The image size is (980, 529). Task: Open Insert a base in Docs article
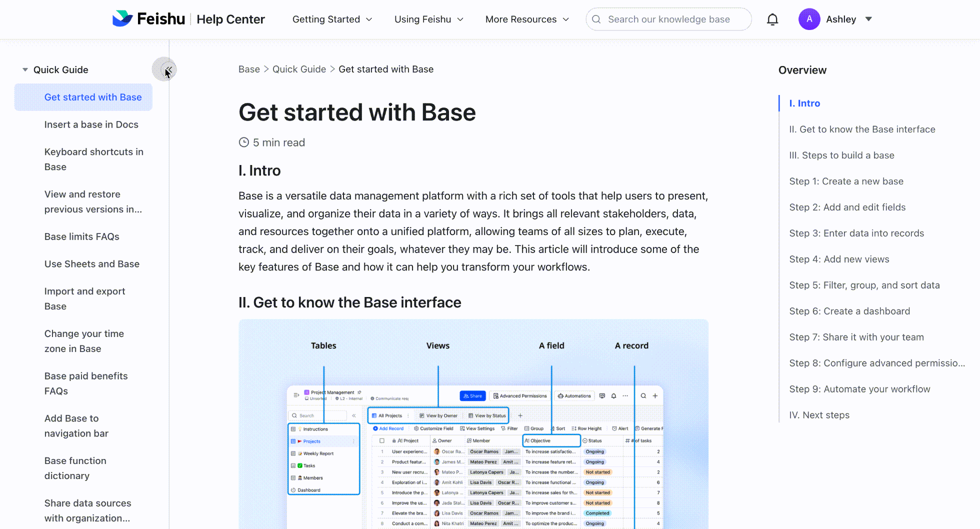click(91, 124)
